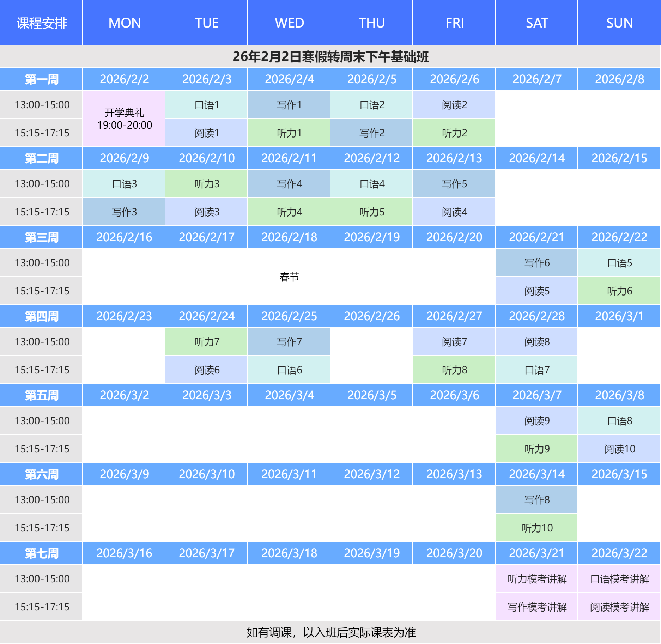The height and width of the screenshot is (644, 661).
Task: Select the 口语模考讲解 cell
Action: [x=619, y=579]
